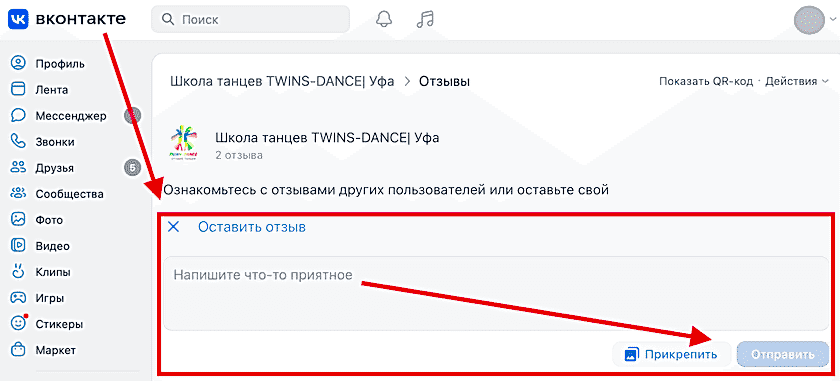Click the Мессенджер chat bubble icon
840x381 pixels.
[x=18, y=116]
